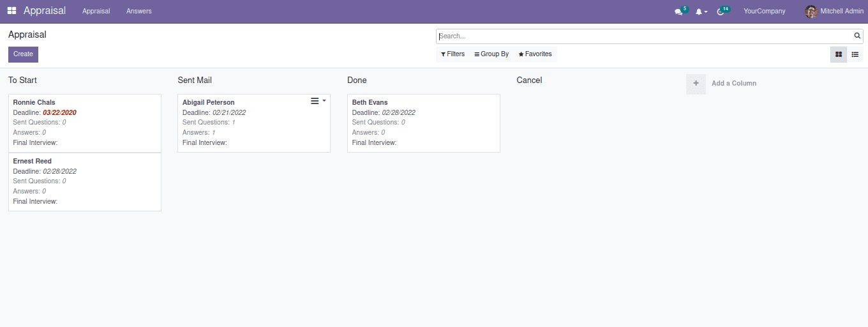Open Abigail Peterson card's options menu icon
868x327 pixels.
tap(315, 101)
